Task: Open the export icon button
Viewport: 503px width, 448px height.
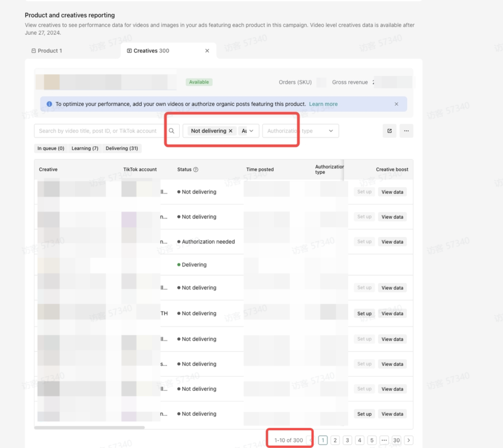Action: pyautogui.click(x=389, y=131)
